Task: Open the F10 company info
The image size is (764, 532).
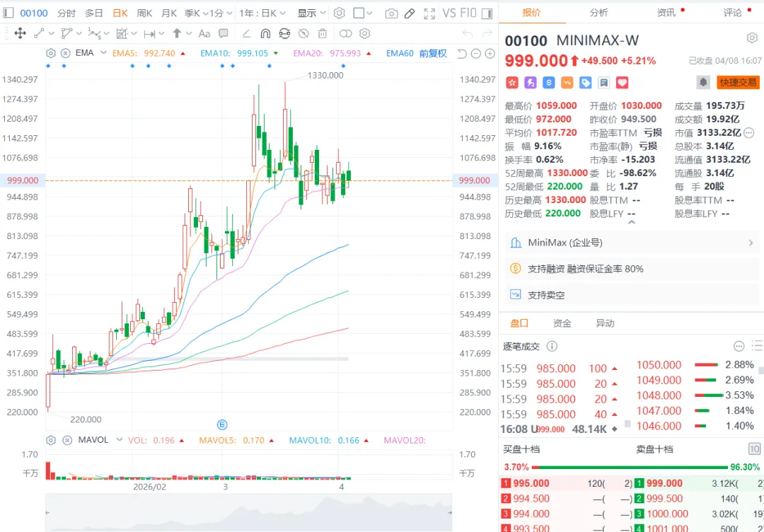Action: tap(468, 13)
